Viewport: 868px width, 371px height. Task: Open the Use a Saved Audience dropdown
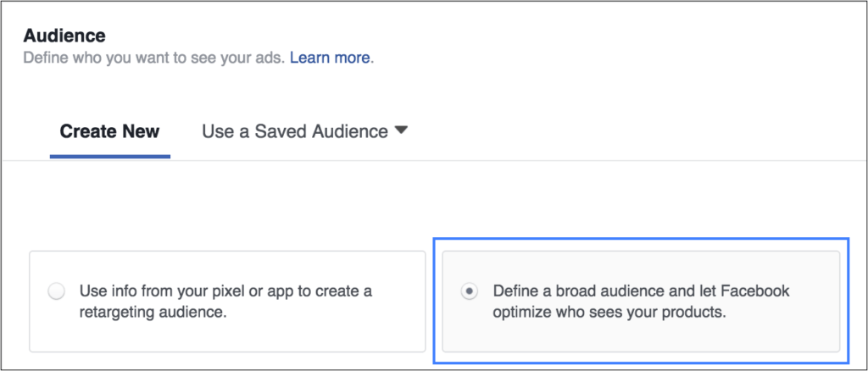point(304,131)
